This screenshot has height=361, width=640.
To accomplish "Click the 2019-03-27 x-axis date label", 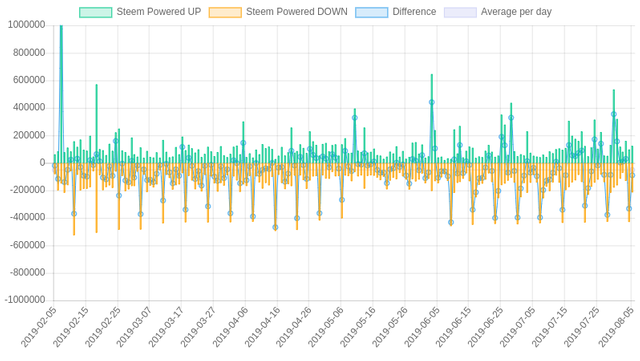I will point(198,328).
